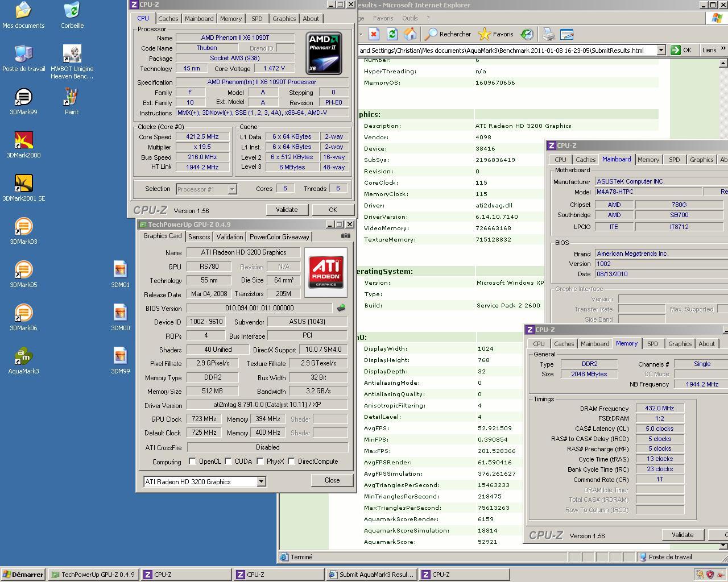Click Validate button in CPU-Z Memory window

click(682, 535)
